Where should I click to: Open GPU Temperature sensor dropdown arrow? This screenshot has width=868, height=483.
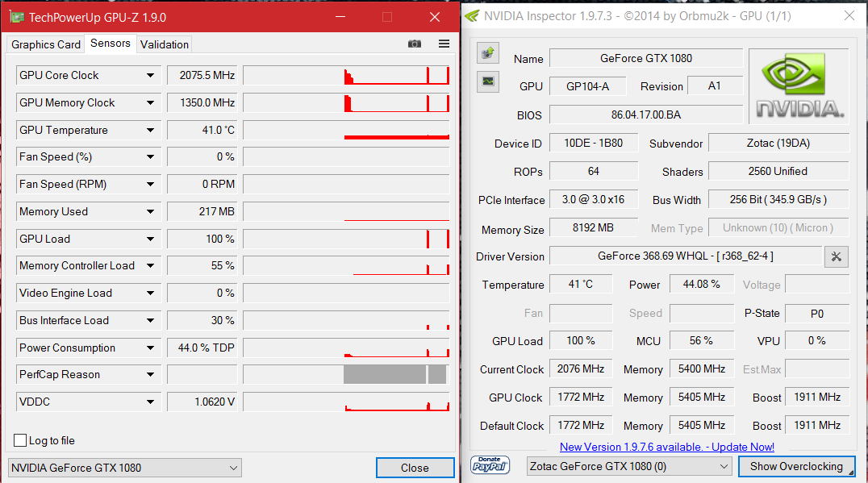click(150, 130)
